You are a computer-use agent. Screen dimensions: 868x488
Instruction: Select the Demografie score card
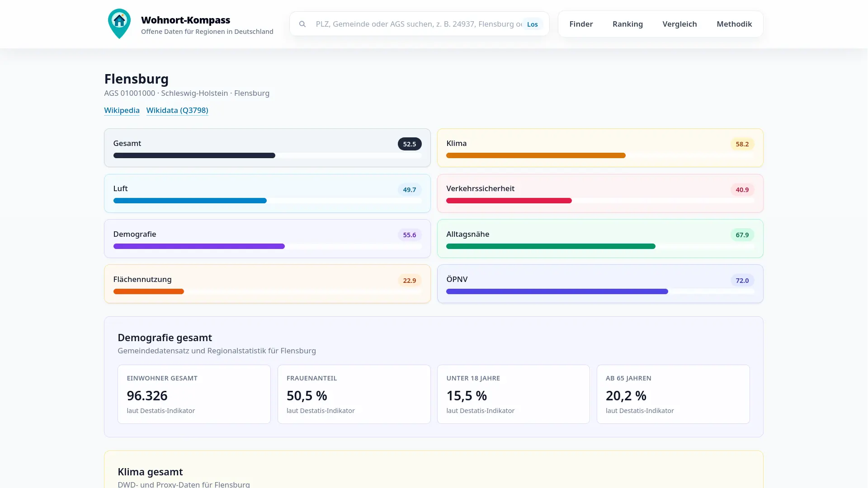(267, 239)
